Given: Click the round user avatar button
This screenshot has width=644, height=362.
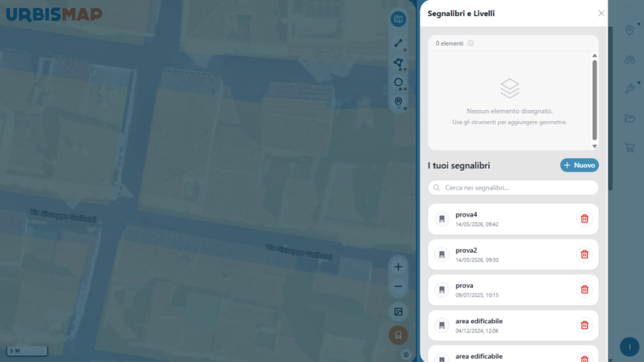Looking at the screenshot, I should [629, 347].
